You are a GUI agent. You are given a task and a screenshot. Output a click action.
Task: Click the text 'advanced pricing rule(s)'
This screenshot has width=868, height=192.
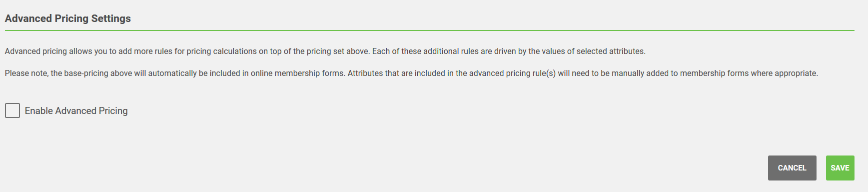[x=512, y=73]
